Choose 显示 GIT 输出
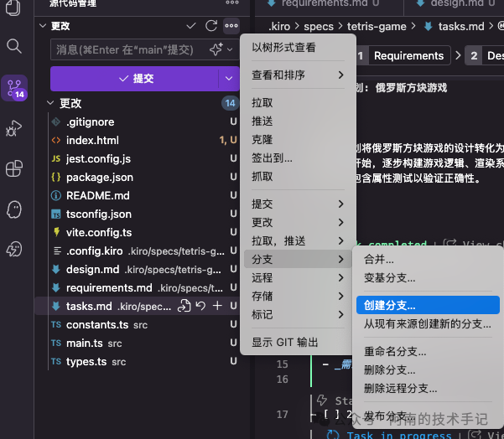 tap(298, 343)
